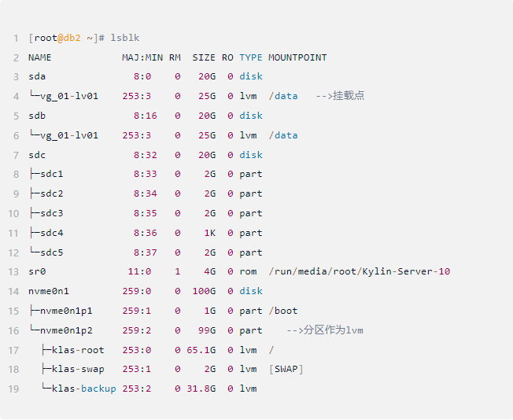The image size is (513, 420).
Task: Click the /data path beside the 挂载点 comment
Action: point(283,96)
